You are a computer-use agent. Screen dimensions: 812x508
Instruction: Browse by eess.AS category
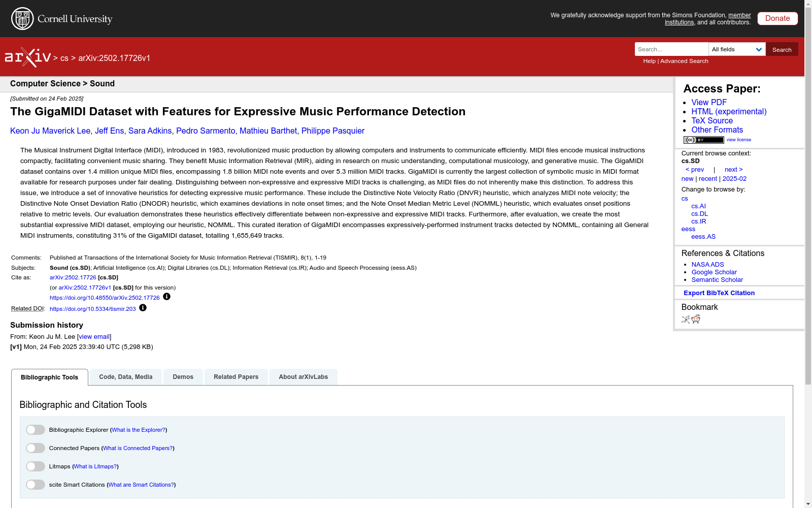(703, 237)
